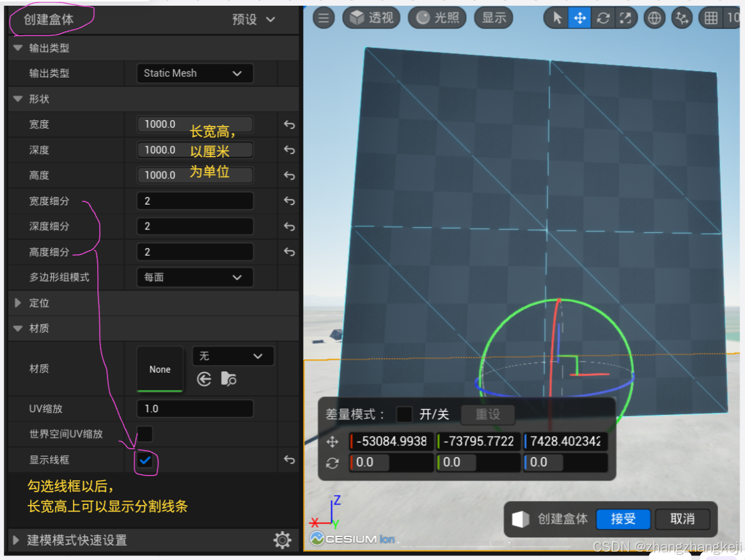Edit the X location -53084.9938 field
The width and height of the screenshot is (745, 560).
(391, 441)
